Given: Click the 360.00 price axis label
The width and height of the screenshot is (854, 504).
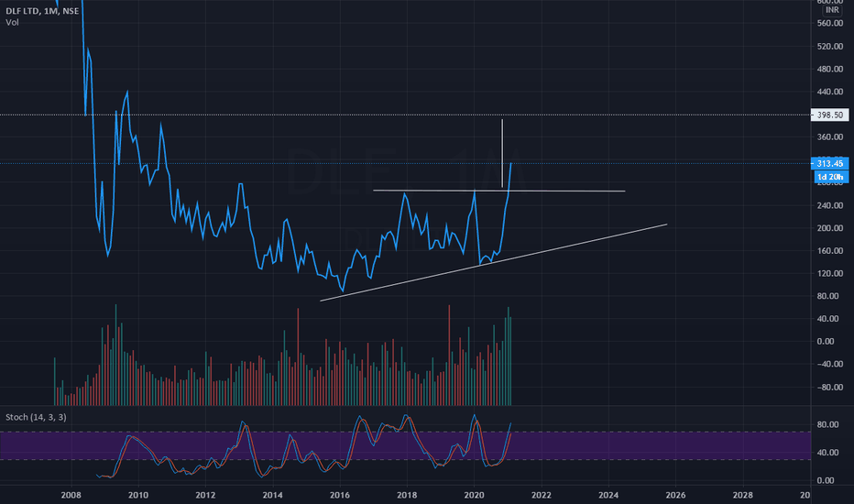Looking at the screenshot, I should click(830, 137).
